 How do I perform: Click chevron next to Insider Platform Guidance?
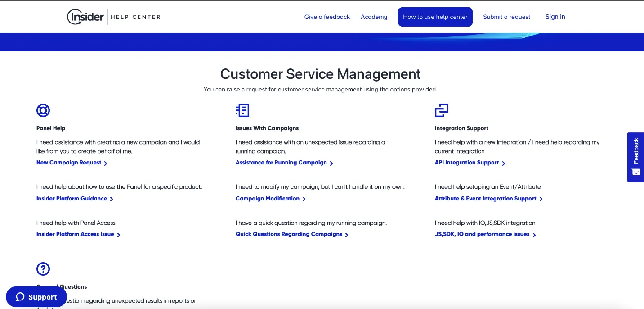112,199
